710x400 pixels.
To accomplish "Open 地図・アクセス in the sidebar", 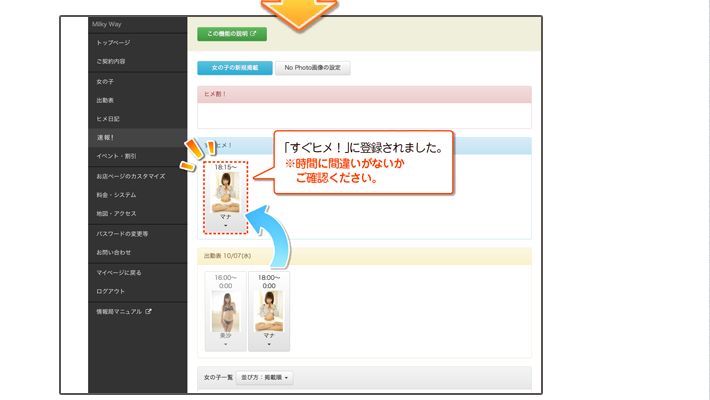I will coord(116,213).
